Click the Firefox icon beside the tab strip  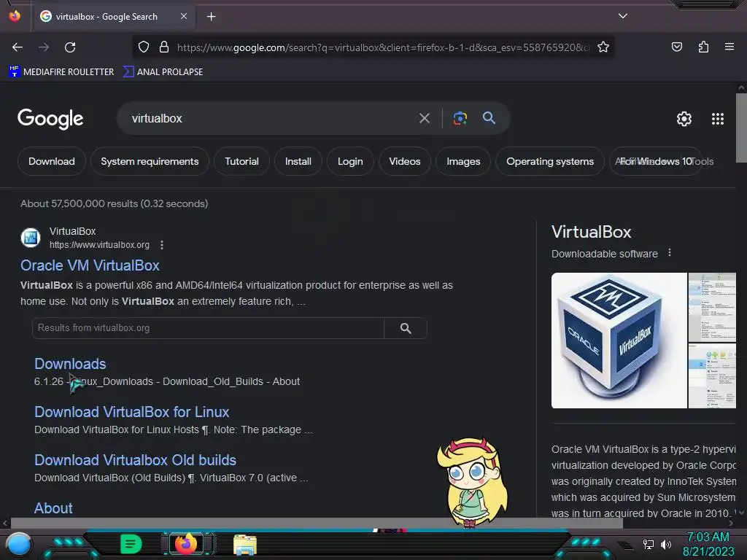pyautogui.click(x=15, y=16)
